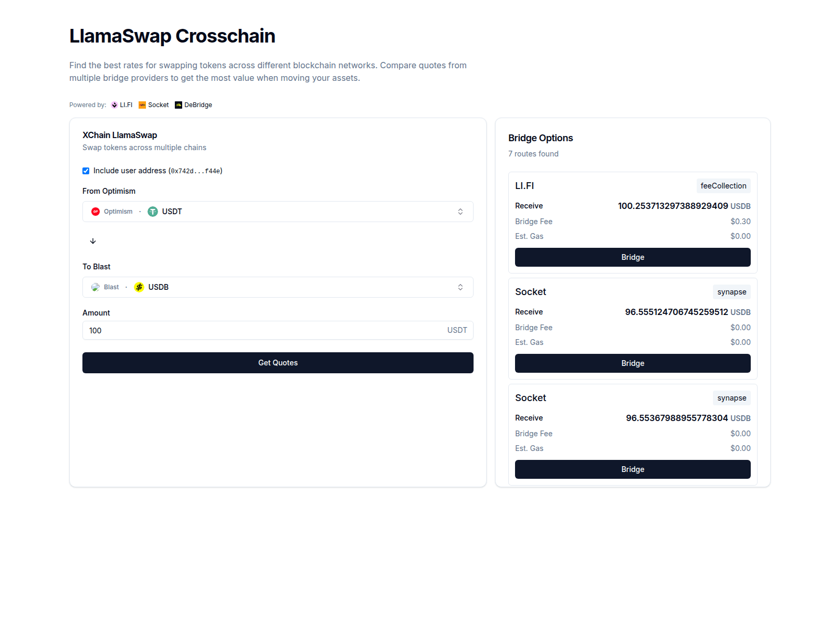Viewport: 840px width, 630px height.
Task: Toggle Include user address checkbox
Action: [86, 171]
